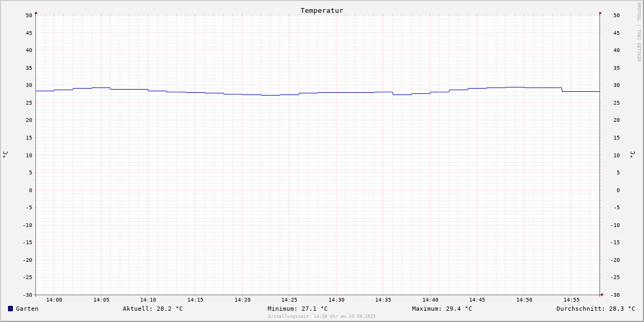
Task: Click the 14:25 time axis label
Action: tap(289, 300)
